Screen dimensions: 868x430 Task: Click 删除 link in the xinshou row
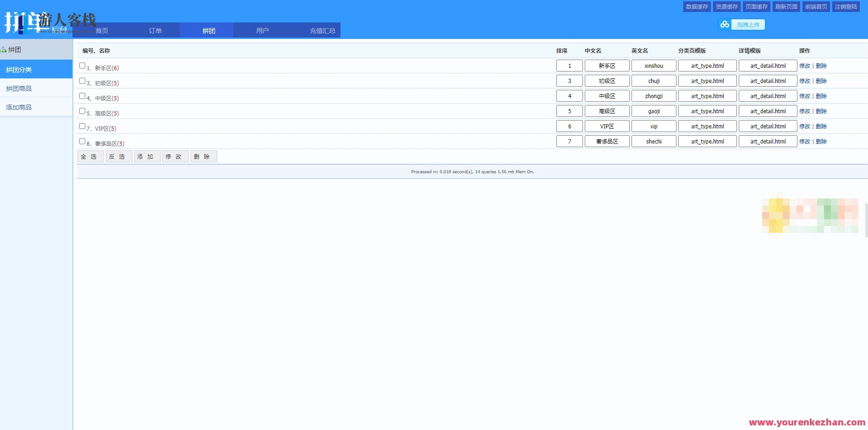pyautogui.click(x=821, y=66)
